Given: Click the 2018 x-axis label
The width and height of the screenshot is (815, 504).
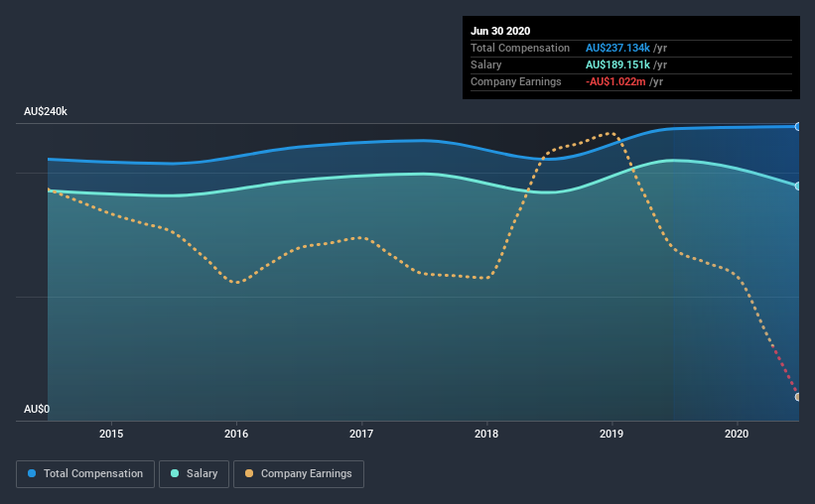Looking at the screenshot, I should (486, 434).
